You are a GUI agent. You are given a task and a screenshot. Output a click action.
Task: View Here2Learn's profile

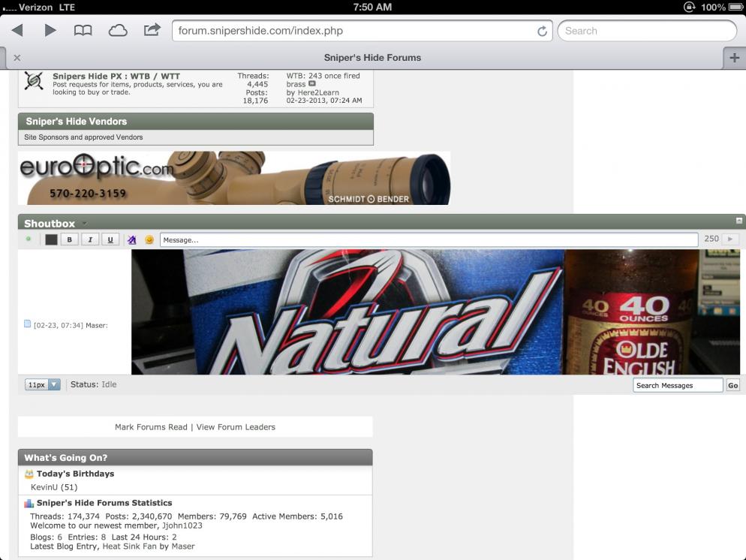point(318,93)
